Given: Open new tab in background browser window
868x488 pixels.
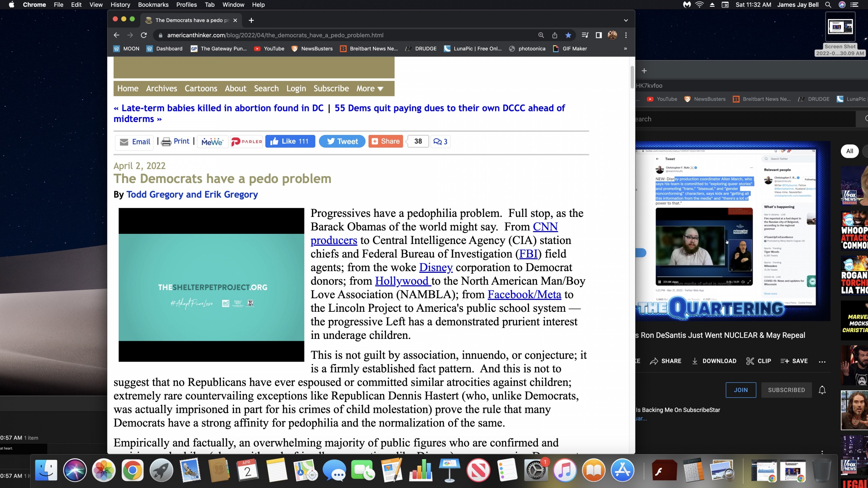Looking at the screenshot, I should [644, 71].
